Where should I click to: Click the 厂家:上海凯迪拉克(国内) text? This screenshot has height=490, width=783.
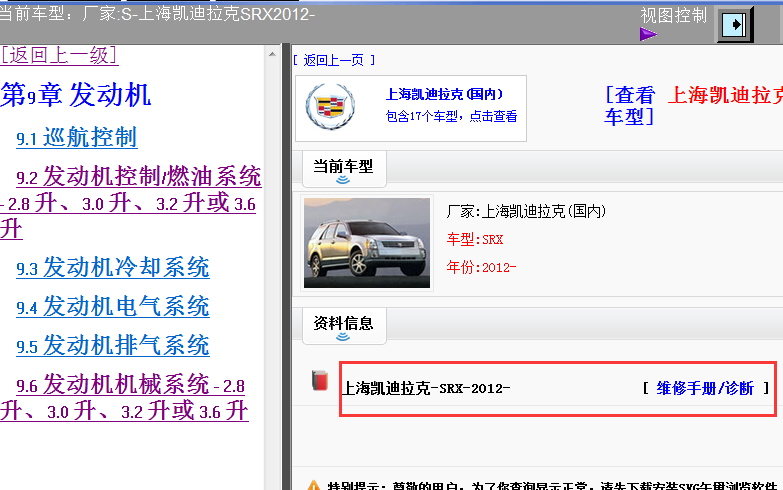[x=526, y=211]
